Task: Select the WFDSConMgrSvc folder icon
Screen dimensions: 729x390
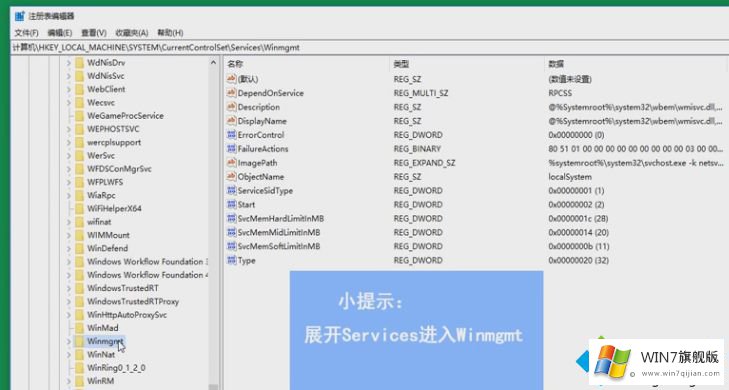Action: (80, 169)
